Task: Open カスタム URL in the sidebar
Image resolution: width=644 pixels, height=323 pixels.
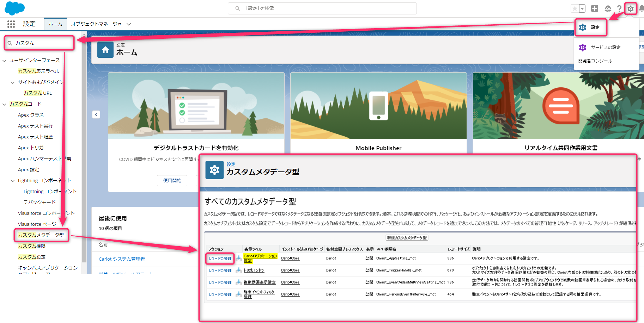Action: (x=37, y=93)
